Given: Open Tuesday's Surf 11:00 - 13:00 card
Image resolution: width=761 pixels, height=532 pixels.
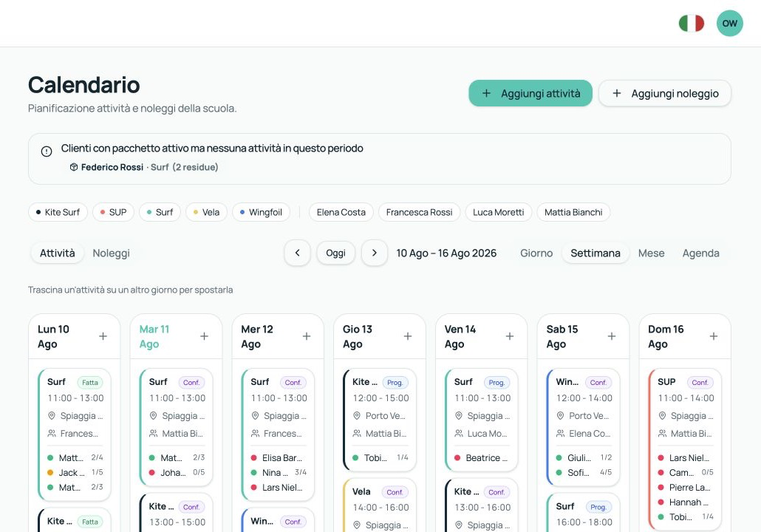Looking at the screenshot, I should [x=176, y=427].
